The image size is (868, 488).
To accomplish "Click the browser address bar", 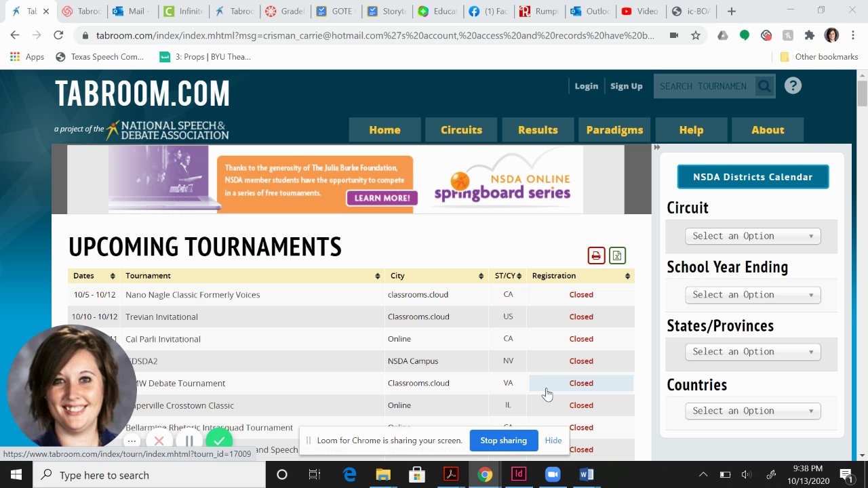I will (x=375, y=35).
